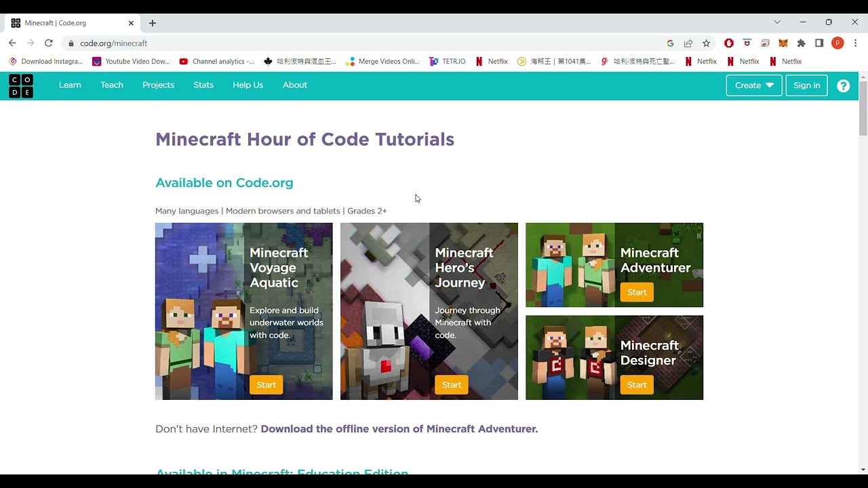
Task: Open the red ad blocker extension
Action: 729,43
